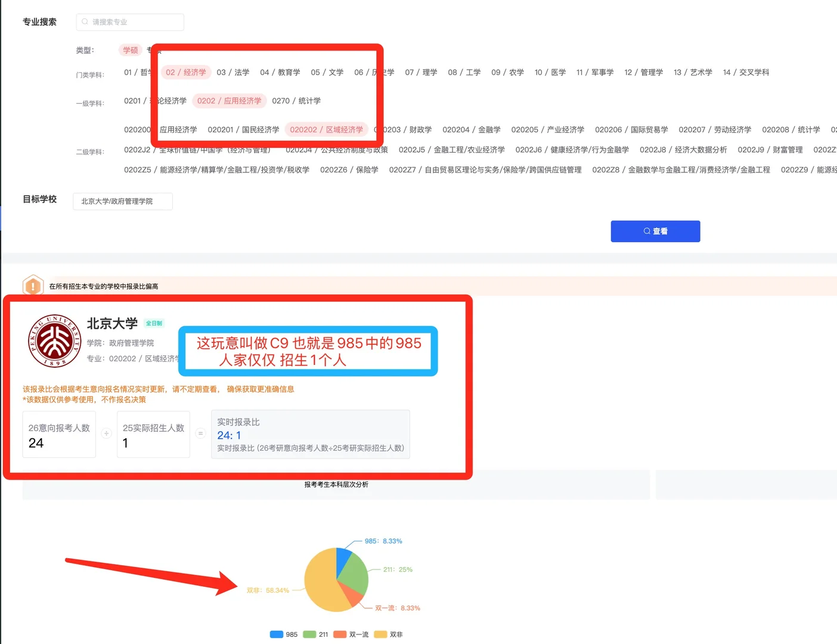This screenshot has height=644, width=837.
Task: Choose second-level 020203 / 财政学
Action: pyautogui.click(x=403, y=129)
